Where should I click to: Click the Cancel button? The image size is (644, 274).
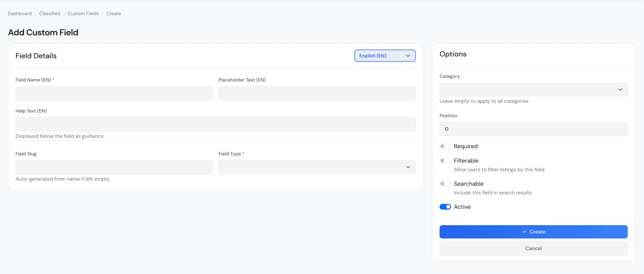coord(533,248)
